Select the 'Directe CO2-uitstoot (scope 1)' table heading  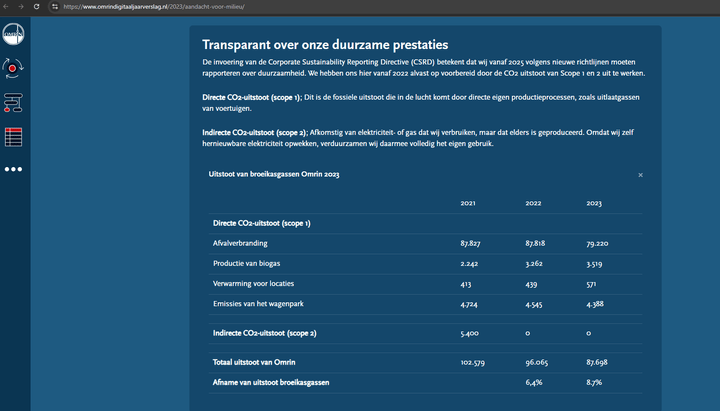(262, 223)
